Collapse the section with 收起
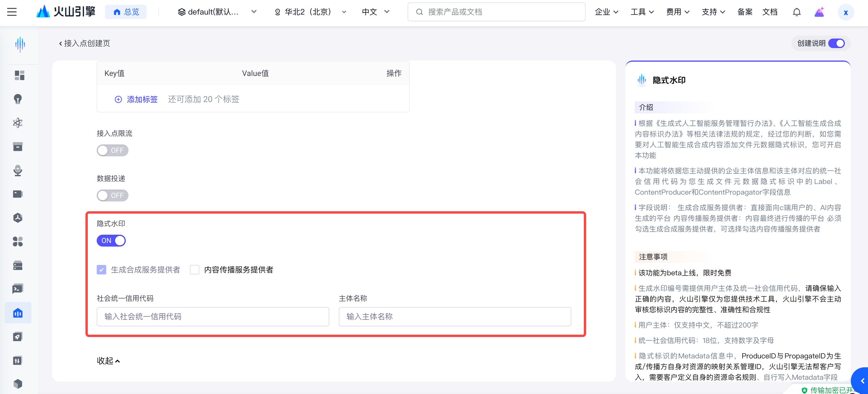The height and width of the screenshot is (394, 868). click(x=108, y=361)
